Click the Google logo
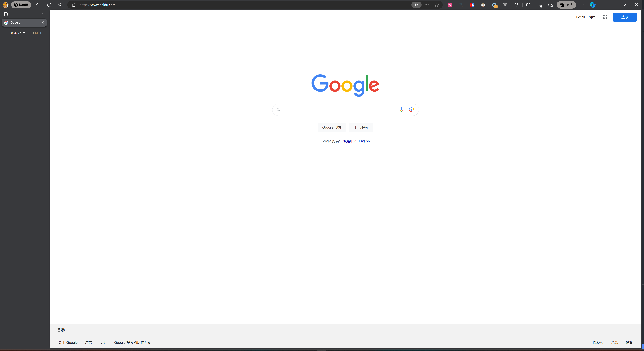Image resolution: width=644 pixels, height=351 pixels. point(345,85)
